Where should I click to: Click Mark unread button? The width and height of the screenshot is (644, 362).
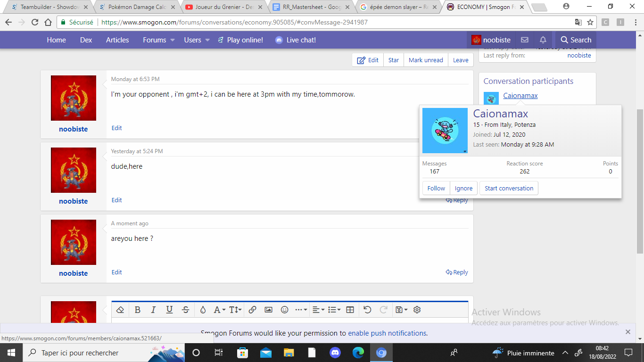426,60
